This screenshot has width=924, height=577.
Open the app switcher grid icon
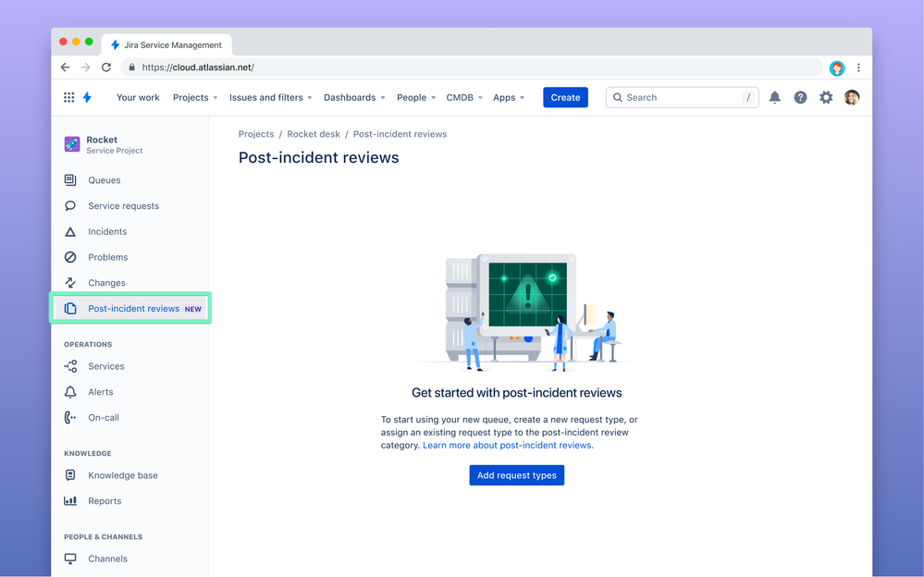click(69, 97)
